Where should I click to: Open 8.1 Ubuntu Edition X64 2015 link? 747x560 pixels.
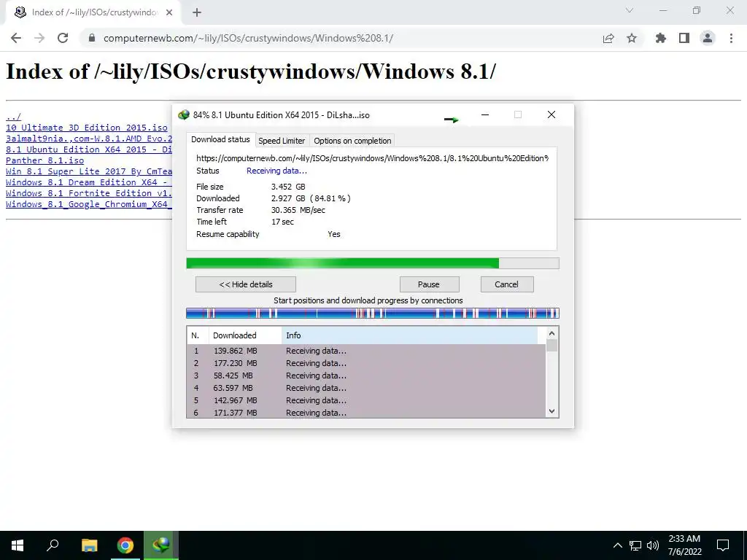point(89,149)
